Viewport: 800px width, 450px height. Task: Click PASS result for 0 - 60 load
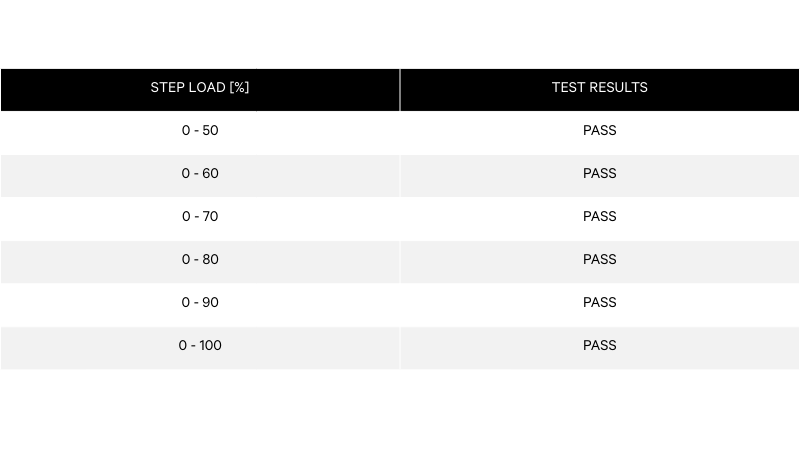[x=600, y=174]
